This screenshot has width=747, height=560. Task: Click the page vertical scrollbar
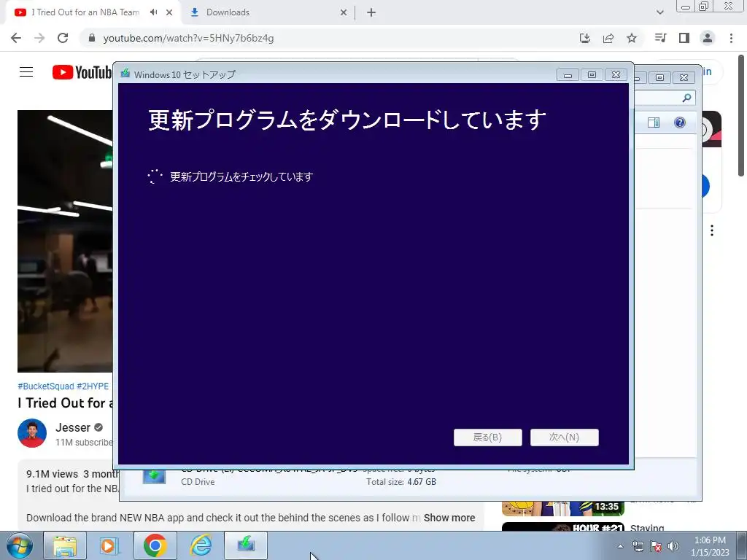pyautogui.click(x=741, y=115)
